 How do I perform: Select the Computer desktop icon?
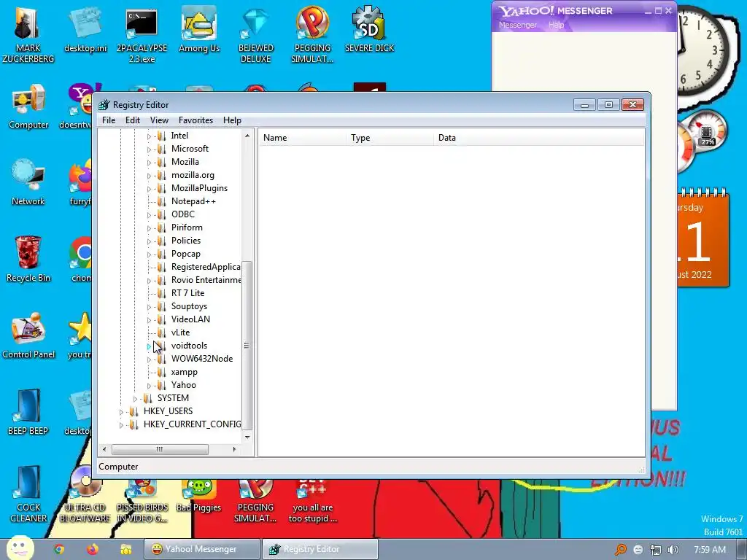(28, 106)
